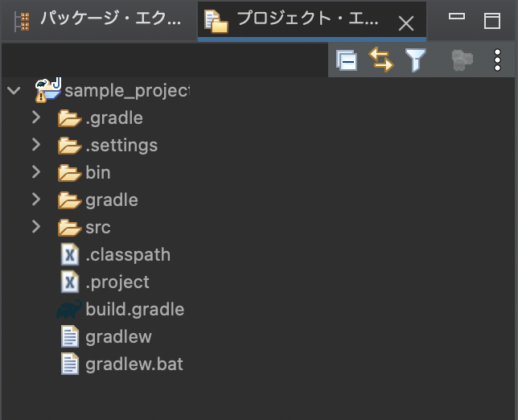Select the gradle folder label
This screenshot has width=518, height=420.
[x=112, y=200]
